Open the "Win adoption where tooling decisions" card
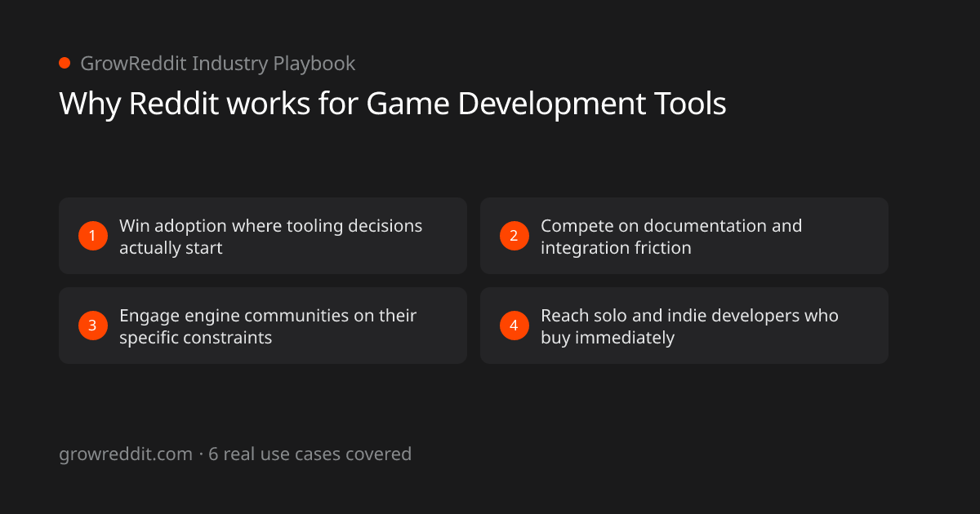 tap(263, 236)
